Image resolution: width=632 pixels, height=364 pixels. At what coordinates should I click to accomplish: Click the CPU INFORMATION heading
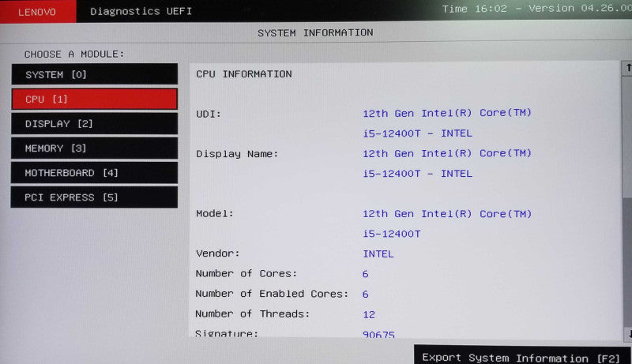click(244, 74)
